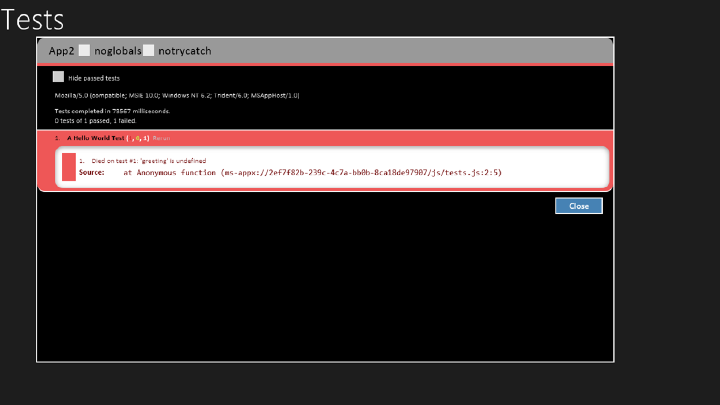The width and height of the screenshot is (720, 405).
Task: Click the 0 tests of 1 passed text
Action: (x=96, y=121)
